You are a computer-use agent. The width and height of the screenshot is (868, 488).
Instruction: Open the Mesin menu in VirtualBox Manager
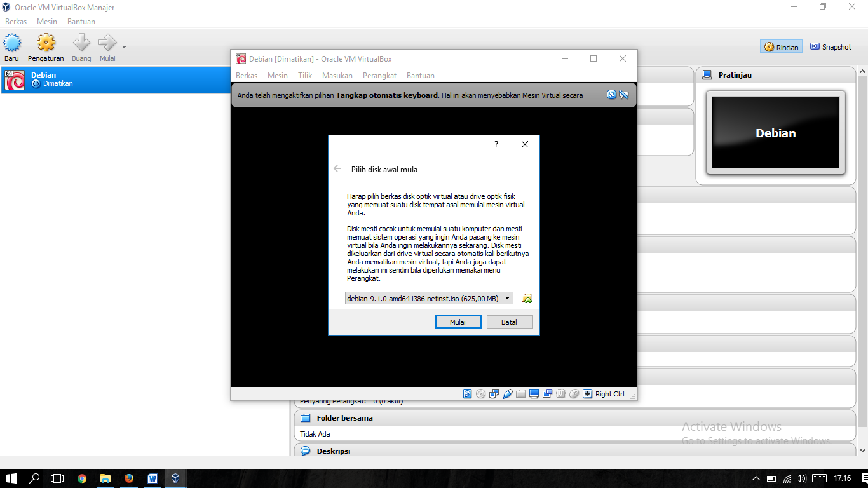click(47, 21)
